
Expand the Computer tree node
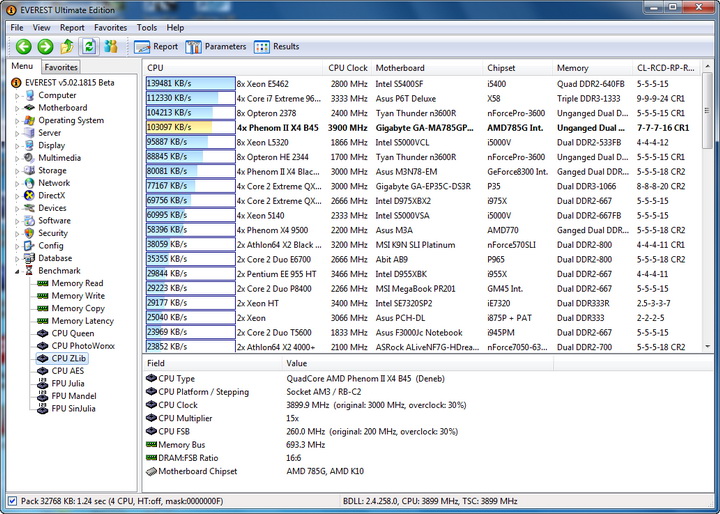tap(17, 96)
